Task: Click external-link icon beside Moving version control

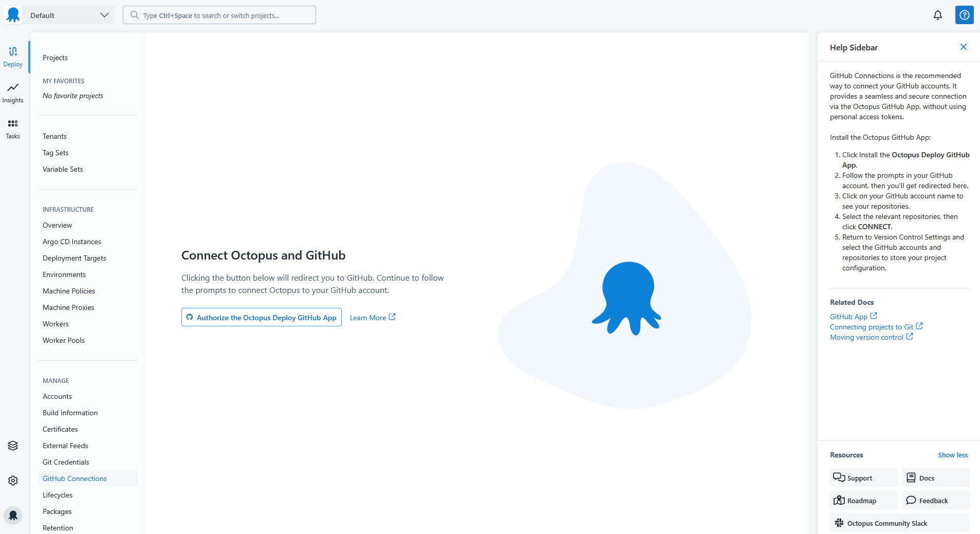Action: pos(910,336)
